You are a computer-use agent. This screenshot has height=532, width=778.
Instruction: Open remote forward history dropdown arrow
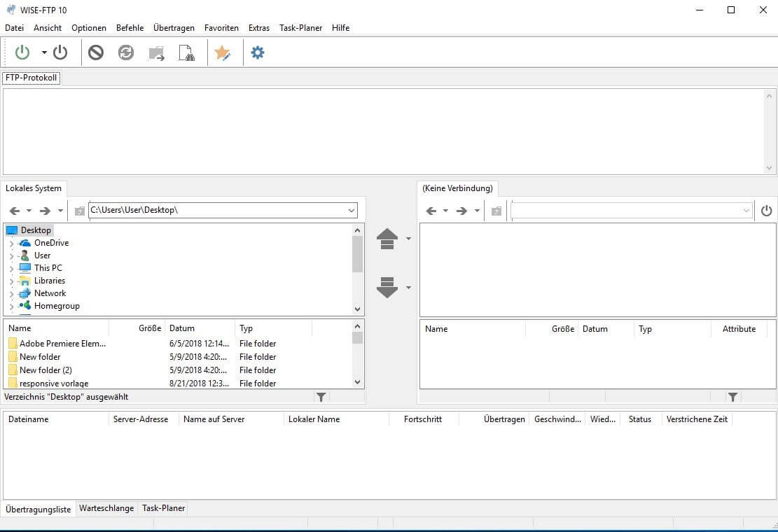(x=477, y=211)
